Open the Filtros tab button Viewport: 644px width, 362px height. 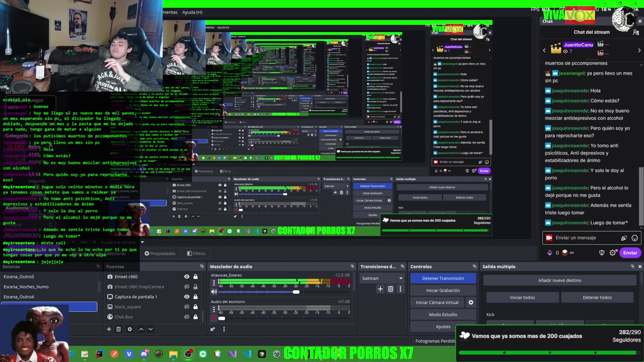coord(196,253)
